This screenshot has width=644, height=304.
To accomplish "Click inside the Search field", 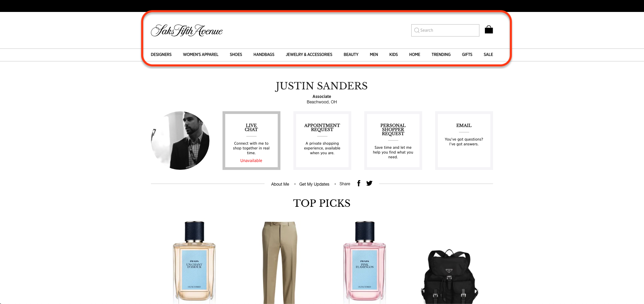I will tap(445, 30).
